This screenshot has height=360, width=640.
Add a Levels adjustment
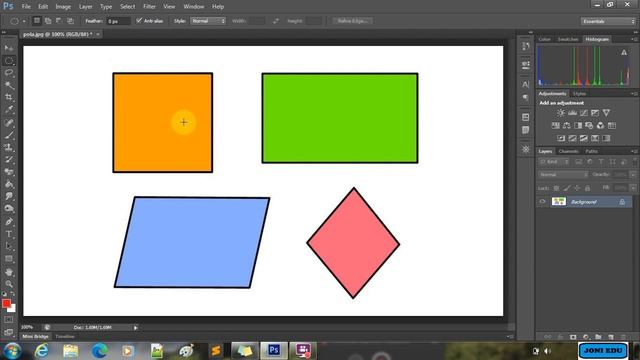point(573,113)
